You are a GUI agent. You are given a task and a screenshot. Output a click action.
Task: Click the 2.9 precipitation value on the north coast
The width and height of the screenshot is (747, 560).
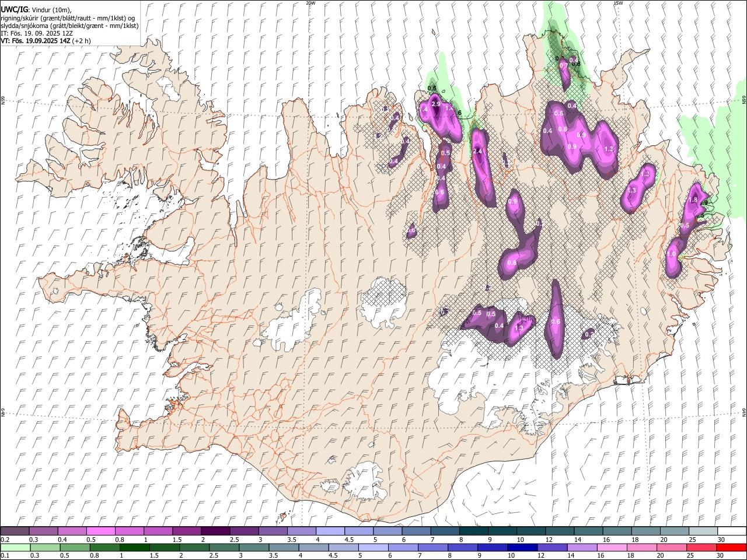coord(435,104)
